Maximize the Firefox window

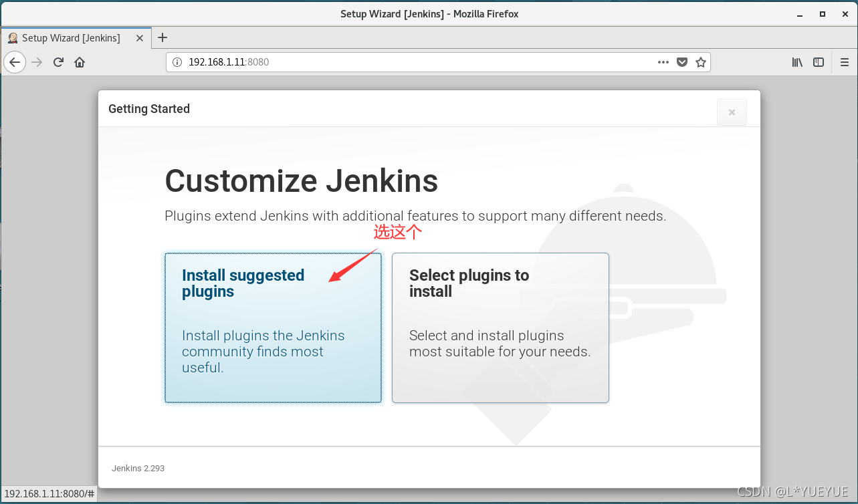click(x=823, y=13)
